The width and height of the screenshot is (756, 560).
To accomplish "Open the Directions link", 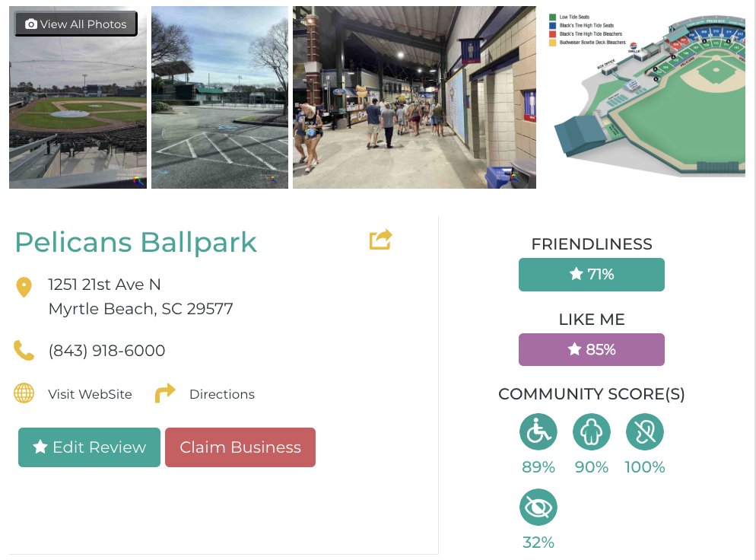I will point(221,394).
